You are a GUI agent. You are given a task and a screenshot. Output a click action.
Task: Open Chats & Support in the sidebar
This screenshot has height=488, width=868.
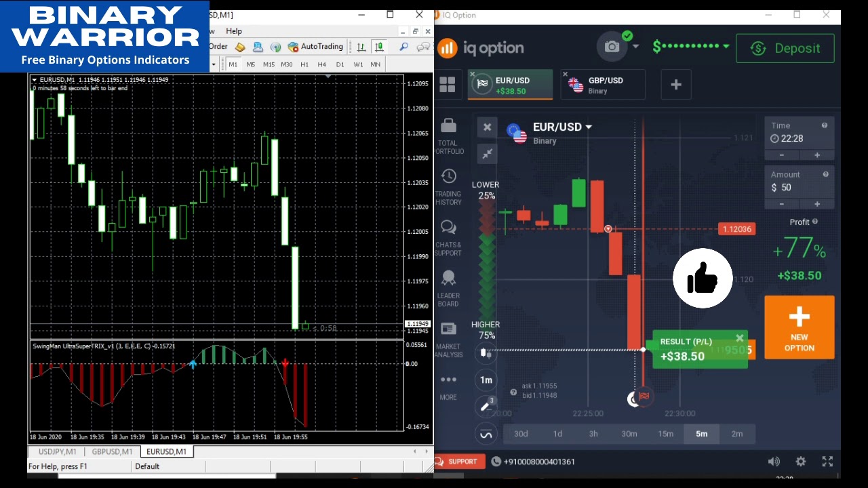[448, 238]
